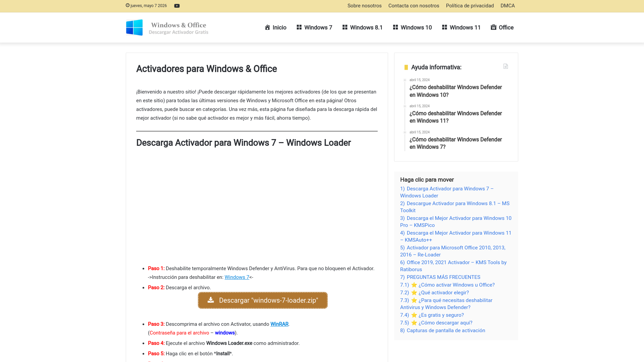Open Política de privacidad link
644x362 pixels.
[x=470, y=6]
